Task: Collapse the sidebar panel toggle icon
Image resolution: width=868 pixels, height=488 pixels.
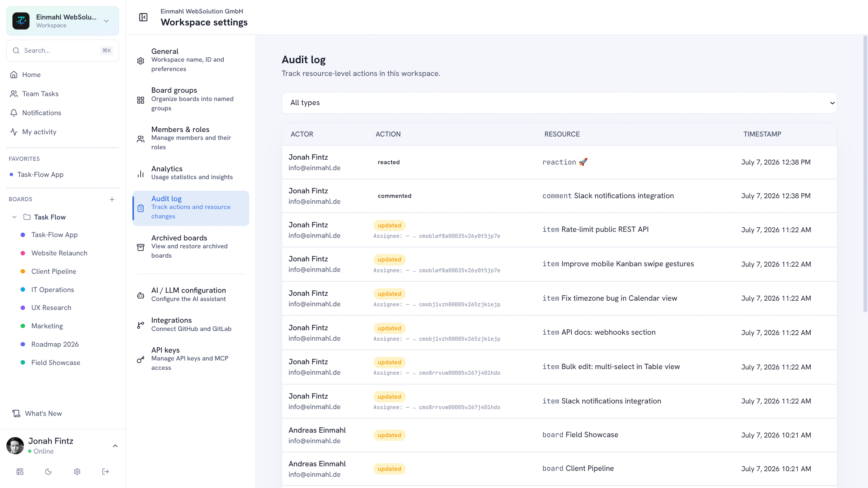Action: tap(143, 17)
